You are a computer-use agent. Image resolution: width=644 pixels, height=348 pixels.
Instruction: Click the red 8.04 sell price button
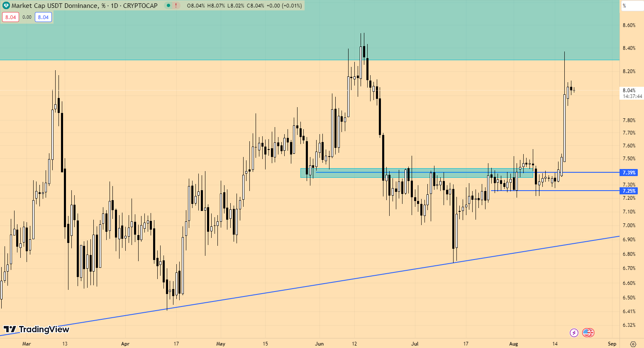tap(10, 17)
